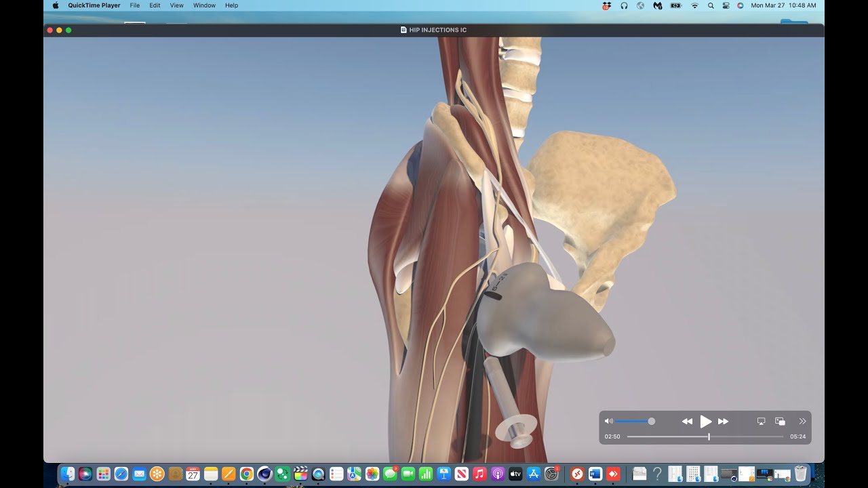Open System Settings from the Dock
868x488 pixels.
click(552, 474)
